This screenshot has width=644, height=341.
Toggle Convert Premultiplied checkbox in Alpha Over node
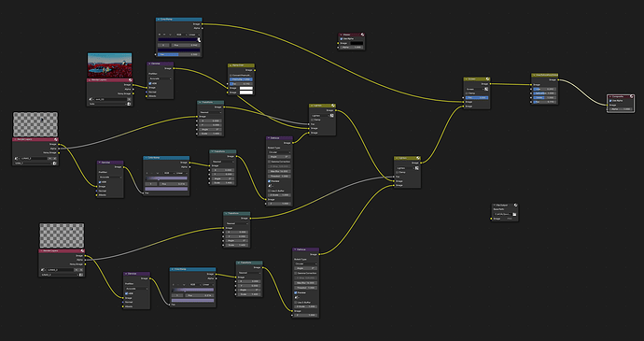click(x=231, y=76)
